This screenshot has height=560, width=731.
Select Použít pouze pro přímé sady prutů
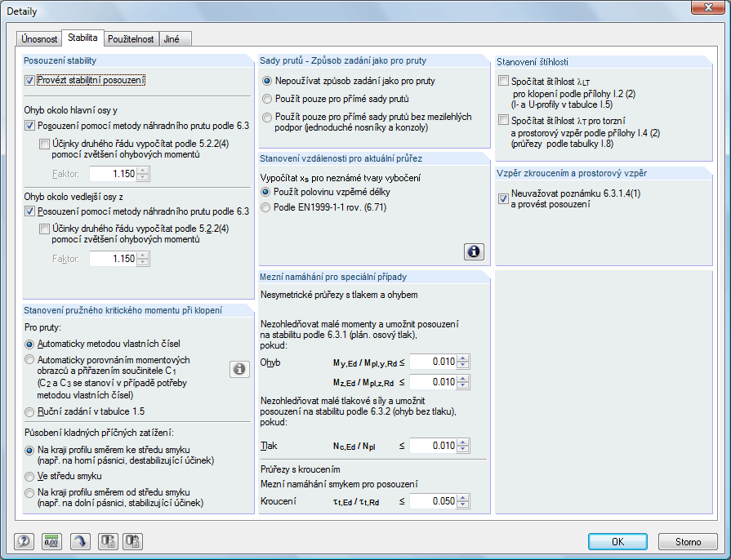266,99
